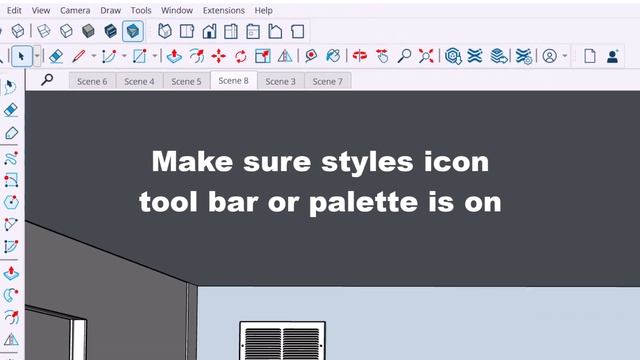Viewport: 640px width, 360px height.
Task: Switch to Shaded face style
Action: pyautogui.click(x=88, y=31)
